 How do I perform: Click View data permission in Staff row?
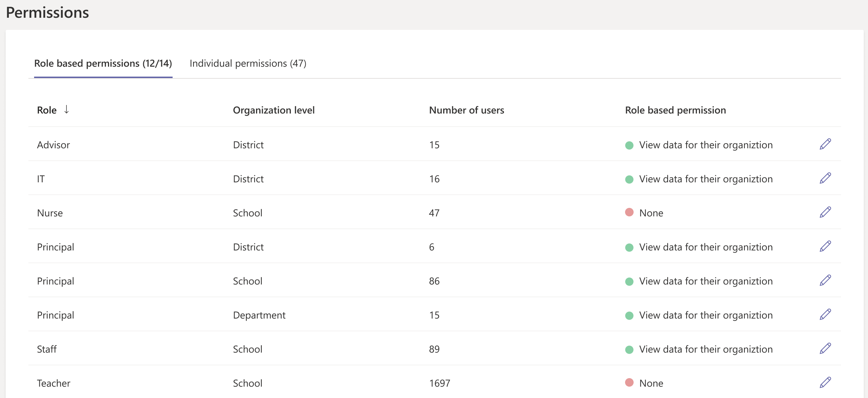(706, 349)
